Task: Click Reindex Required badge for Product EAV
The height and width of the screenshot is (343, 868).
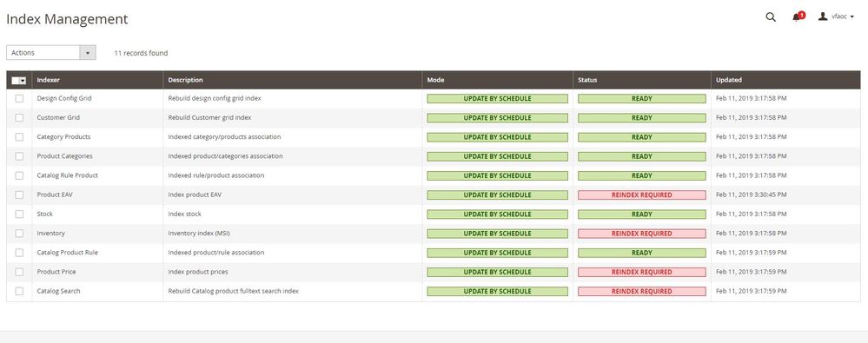Action: tap(641, 195)
